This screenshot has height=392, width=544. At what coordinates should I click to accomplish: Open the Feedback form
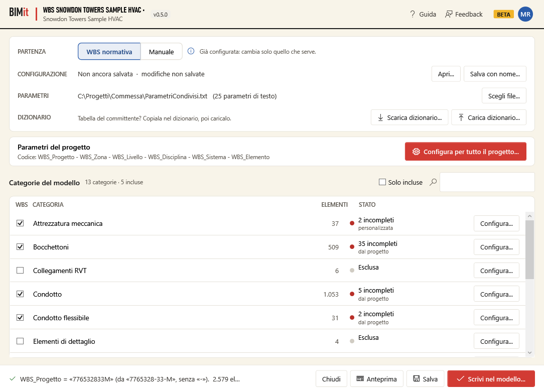(x=464, y=14)
